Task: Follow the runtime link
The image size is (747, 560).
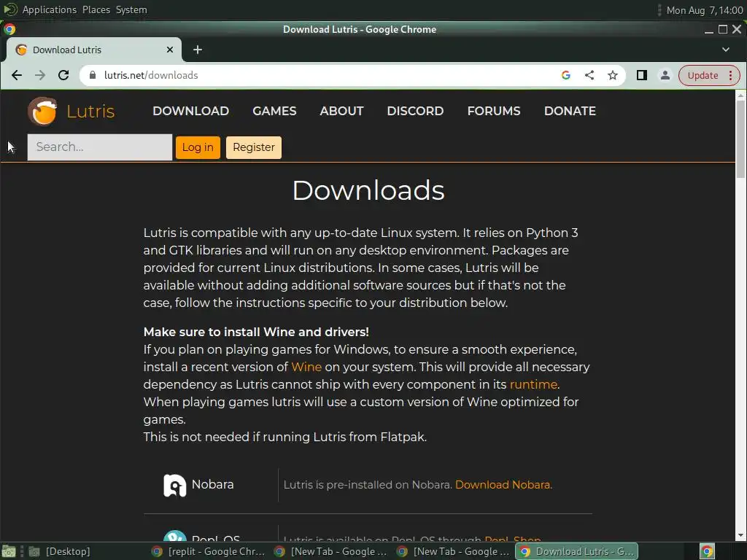Action: coord(533,385)
